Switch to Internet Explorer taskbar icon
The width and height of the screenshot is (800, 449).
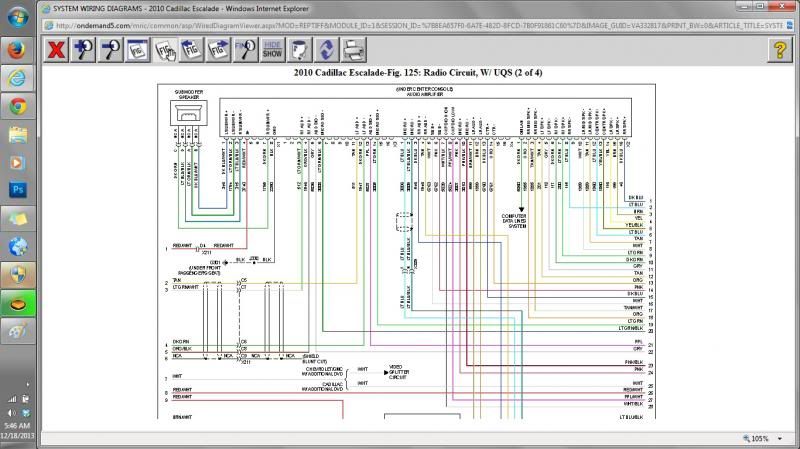point(18,78)
